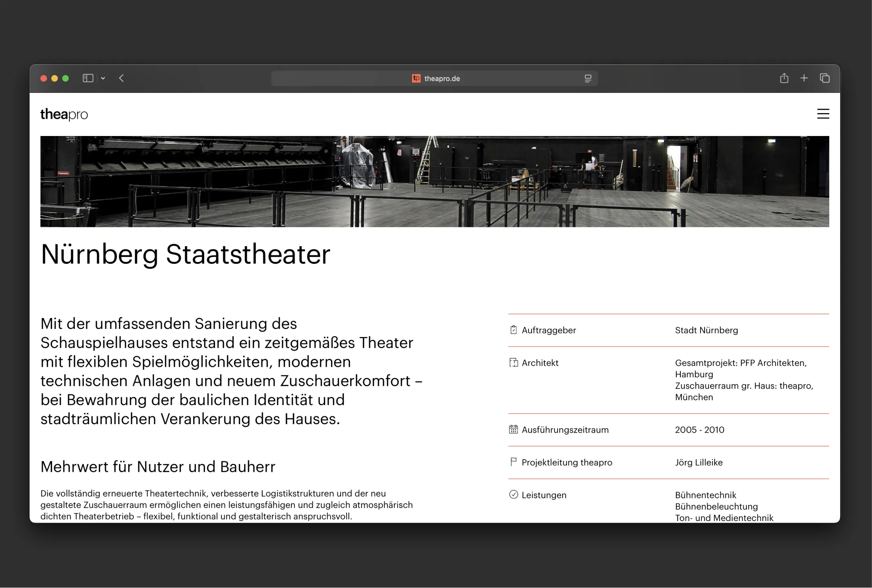Click the theapro logo in the header
The width and height of the screenshot is (872, 588).
pyautogui.click(x=64, y=114)
